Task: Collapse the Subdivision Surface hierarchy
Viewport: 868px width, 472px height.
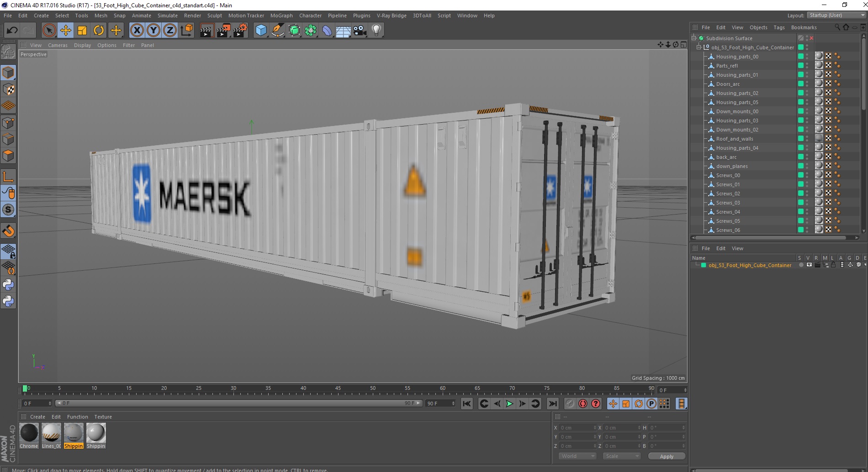Action: [694, 38]
